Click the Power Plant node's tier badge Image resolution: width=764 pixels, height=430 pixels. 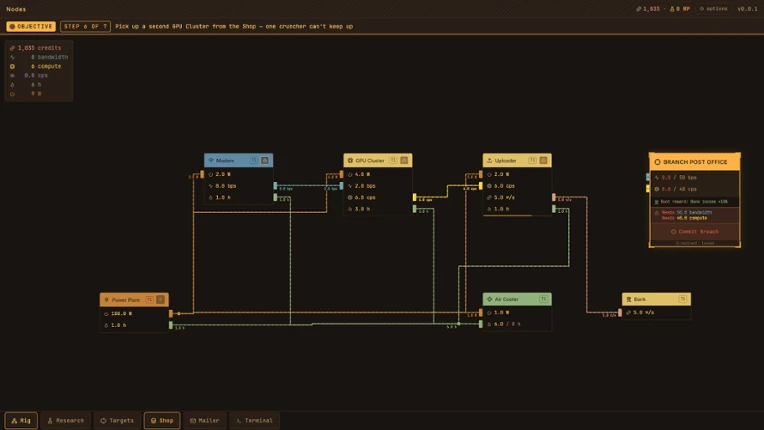149,299
